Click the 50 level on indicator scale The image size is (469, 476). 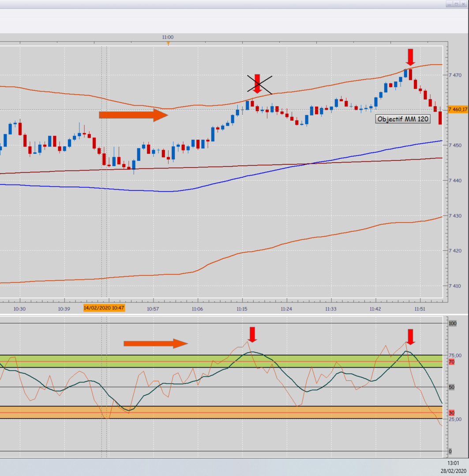(452, 387)
